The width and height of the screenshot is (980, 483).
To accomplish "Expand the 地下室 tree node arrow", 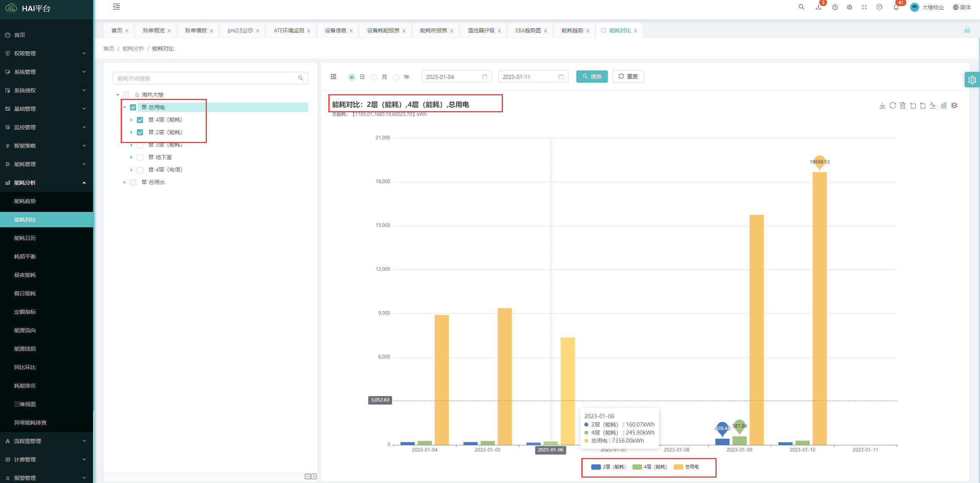I will click(x=131, y=157).
